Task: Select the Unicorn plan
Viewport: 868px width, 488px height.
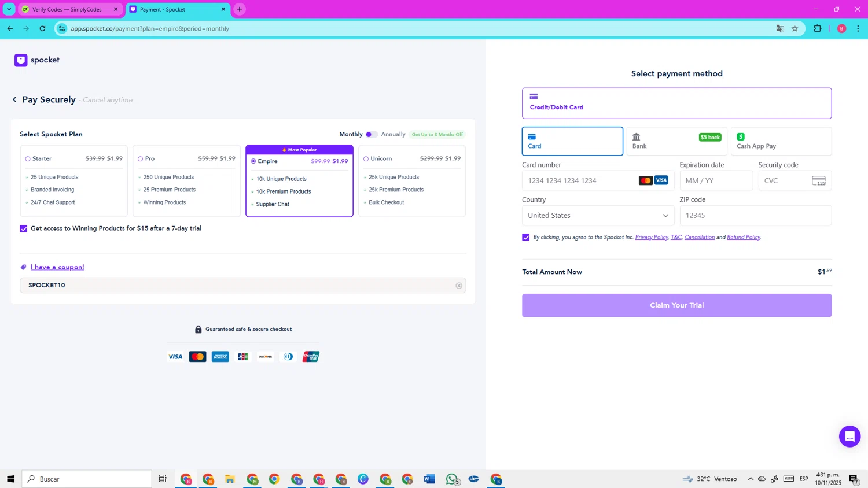Action: coord(366,159)
